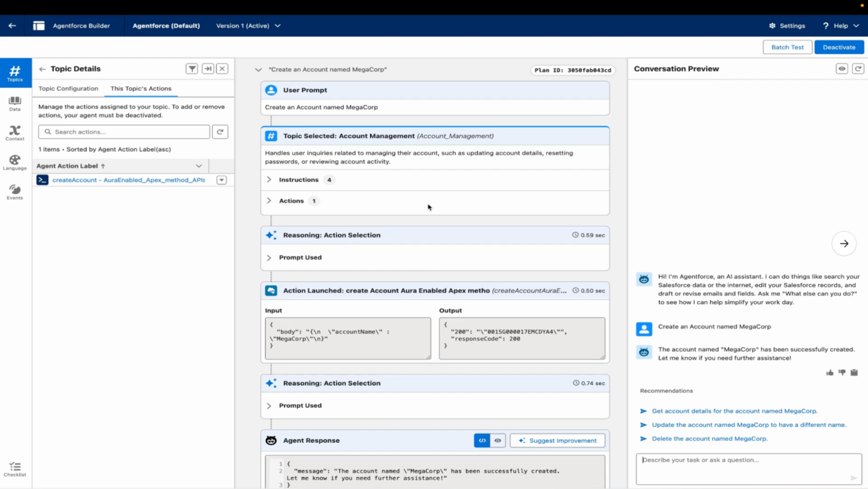Viewport: 868px width, 489px height.
Task: Open the Settings gear menu
Action: pos(787,25)
